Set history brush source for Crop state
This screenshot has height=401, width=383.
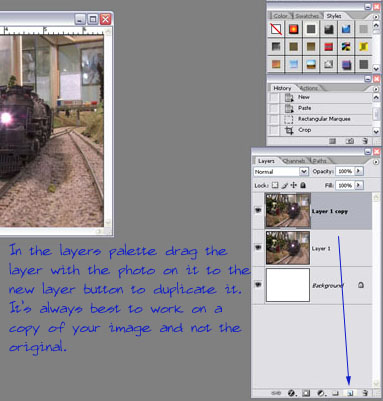coord(274,130)
